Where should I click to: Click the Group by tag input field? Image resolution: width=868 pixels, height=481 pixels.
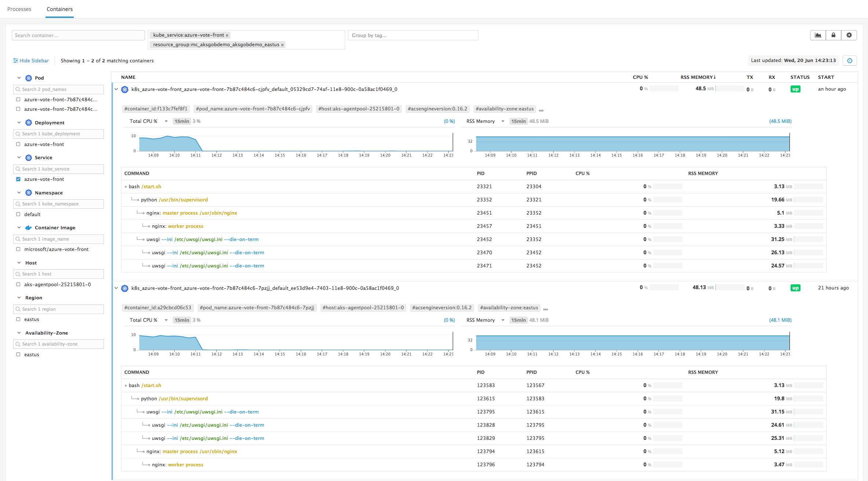tap(413, 35)
